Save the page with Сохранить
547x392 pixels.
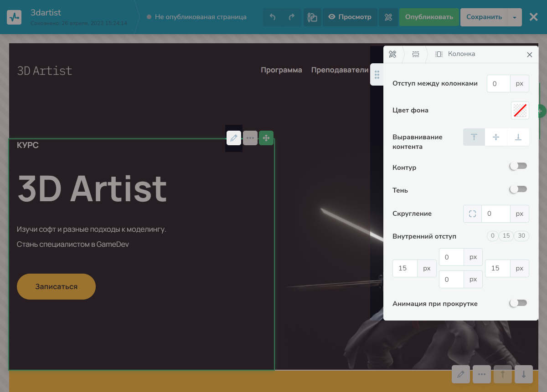point(484,17)
